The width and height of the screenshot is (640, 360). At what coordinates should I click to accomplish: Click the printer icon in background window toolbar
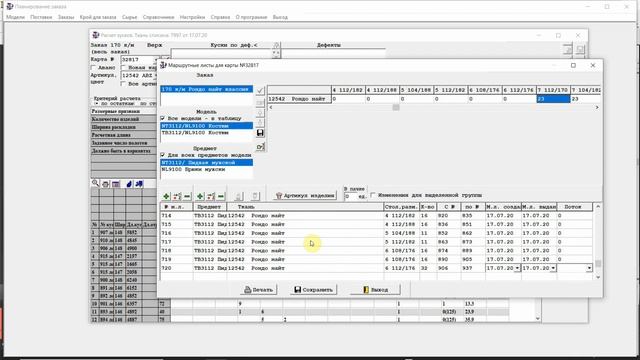pyautogui.click(x=105, y=184)
